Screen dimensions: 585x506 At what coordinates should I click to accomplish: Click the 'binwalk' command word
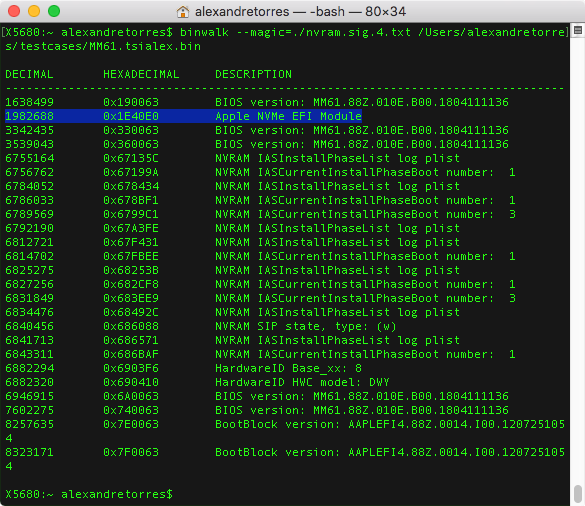[204, 32]
